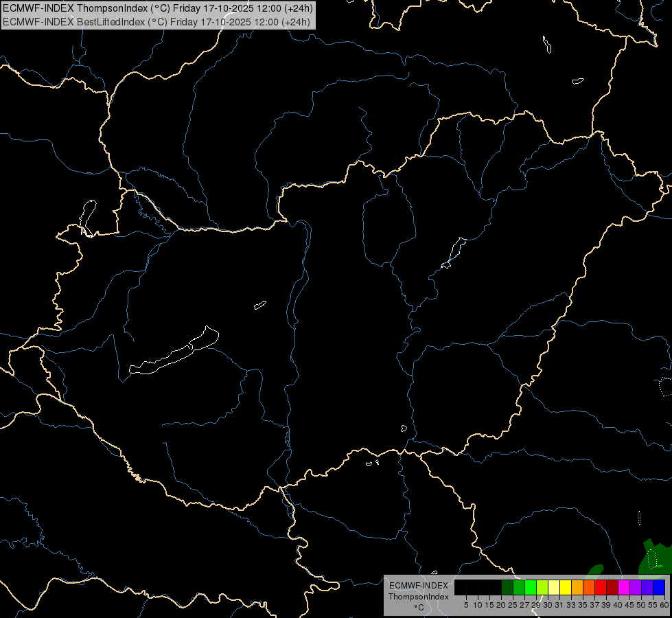672x618 pixels.
Task: Click the purple 45–50 legend swatch
Action: pos(635,588)
